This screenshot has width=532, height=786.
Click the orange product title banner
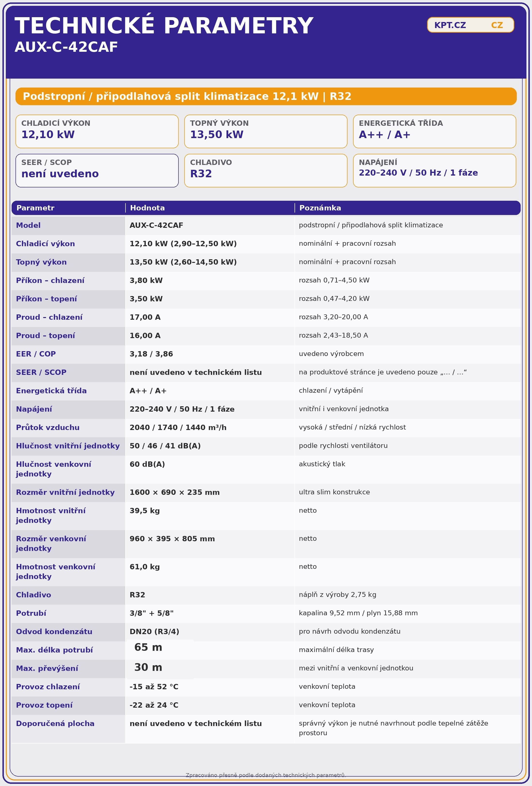point(266,96)
